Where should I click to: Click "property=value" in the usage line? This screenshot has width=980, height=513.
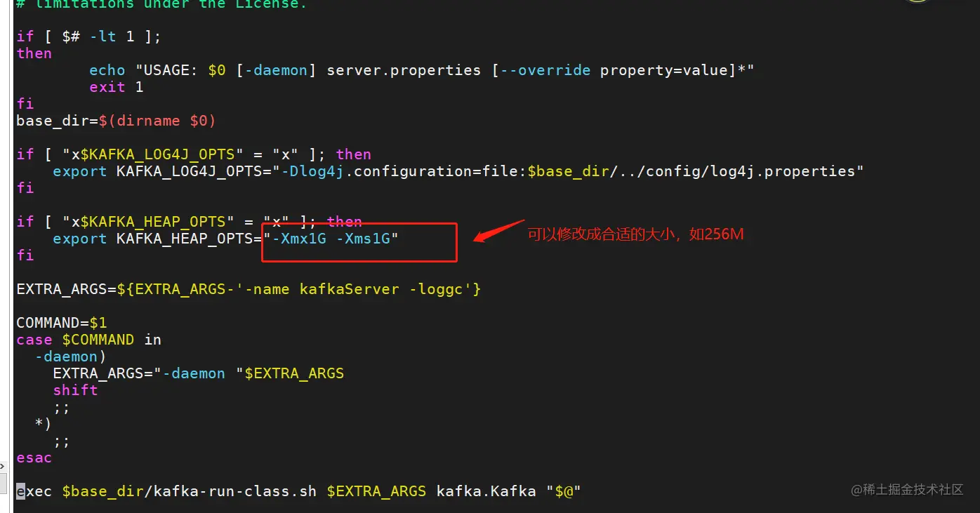663,70
